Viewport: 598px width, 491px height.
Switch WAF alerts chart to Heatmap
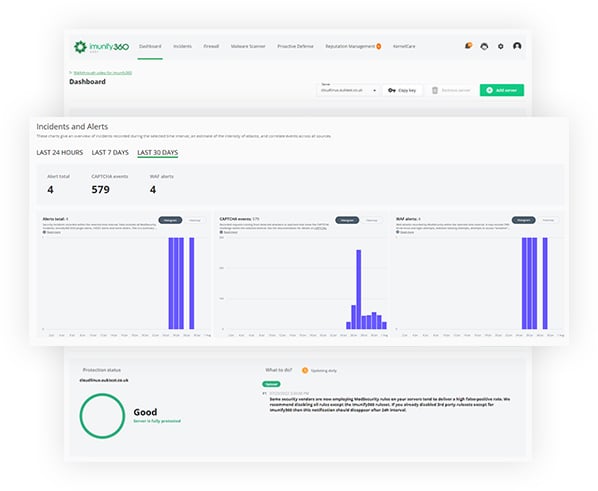pos(548,220)
